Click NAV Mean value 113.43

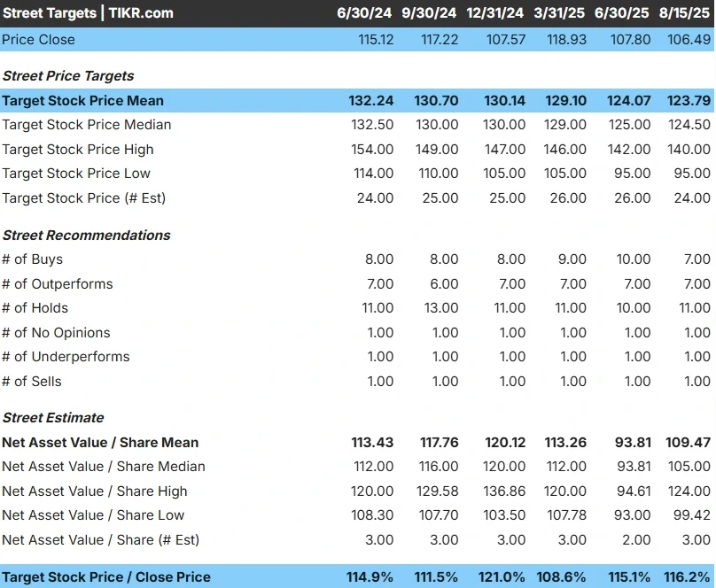pyautogui.click(x=372, y=443)
